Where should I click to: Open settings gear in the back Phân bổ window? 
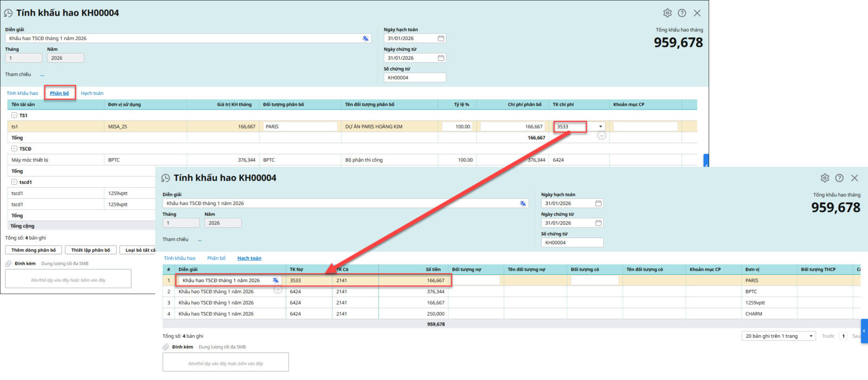tap(667, 13)
